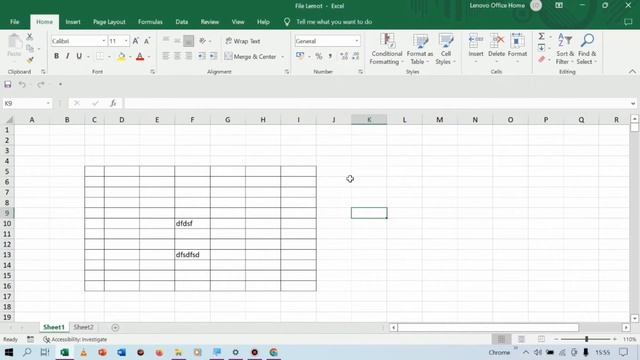The image size is (640, 360).
Task: Click the Orientation text angle icon
Action: pos(203,41)
